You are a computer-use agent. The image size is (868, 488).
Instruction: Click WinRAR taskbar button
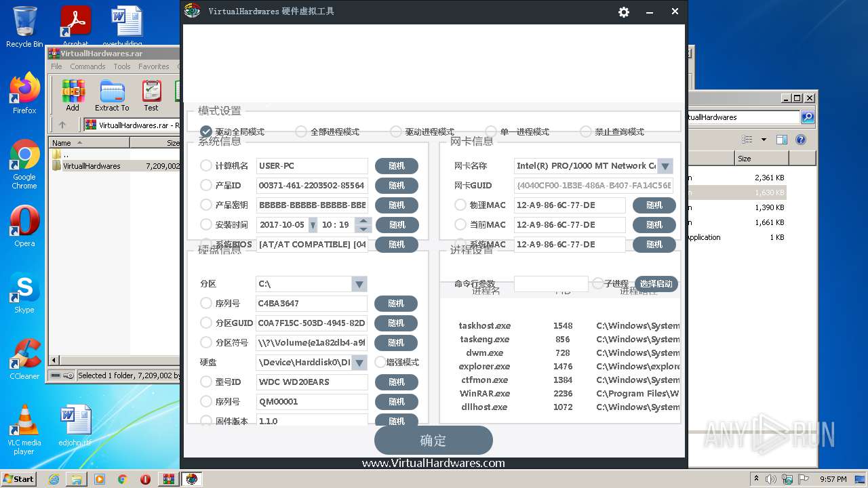click(x=169, y=479)
